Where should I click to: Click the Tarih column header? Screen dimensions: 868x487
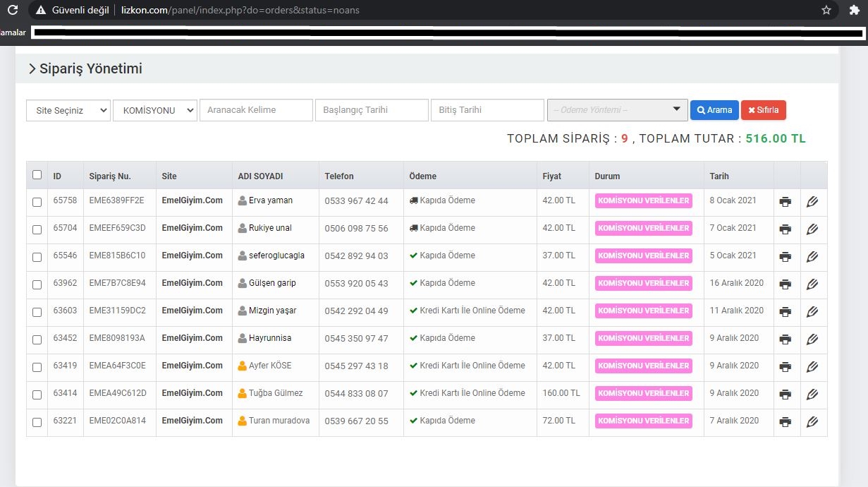[719, 176]
